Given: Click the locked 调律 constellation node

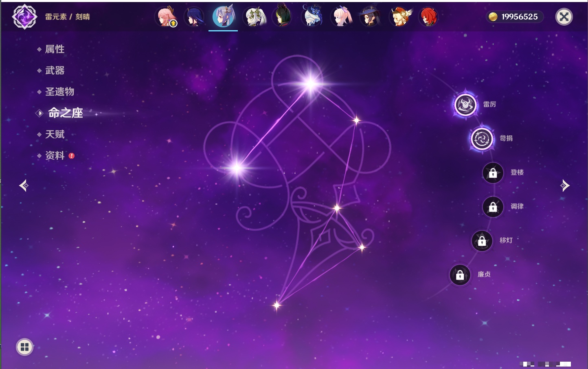Looking at the screenshot, I should tap(493, 207).
